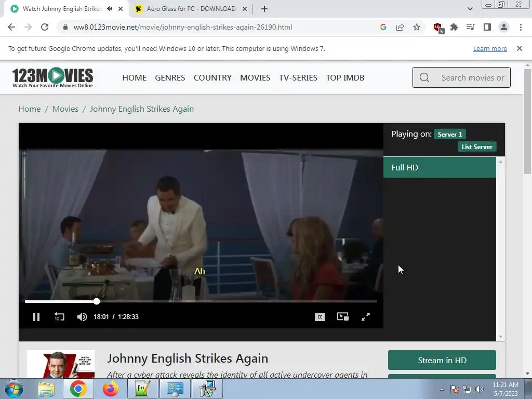Open the TV-SERIES menu item
The image size is (532, 399).
298,78
